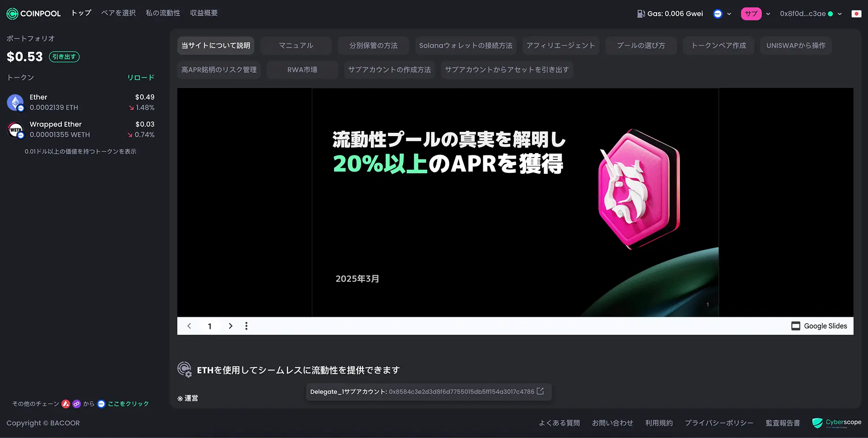Open external link icon beside Delegate address
The image size is (868, 438).
[540, 391]
